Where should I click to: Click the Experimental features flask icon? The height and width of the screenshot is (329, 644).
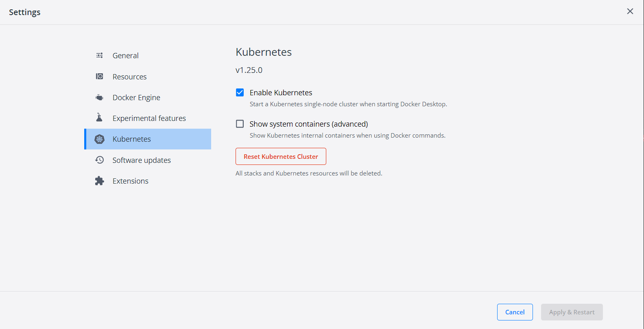(x=99, y=118)
